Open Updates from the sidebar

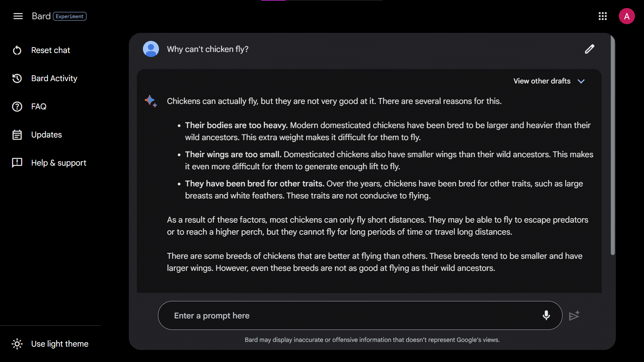point(46,135)
